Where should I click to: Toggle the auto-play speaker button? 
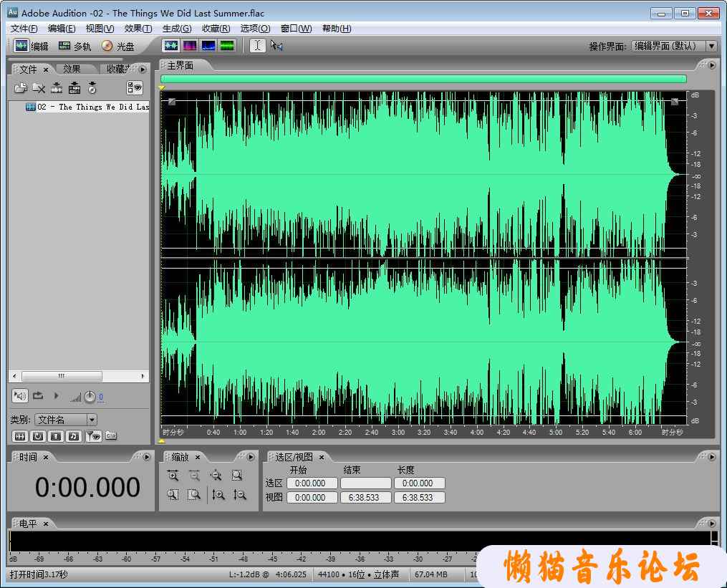[x=20, y=396]
